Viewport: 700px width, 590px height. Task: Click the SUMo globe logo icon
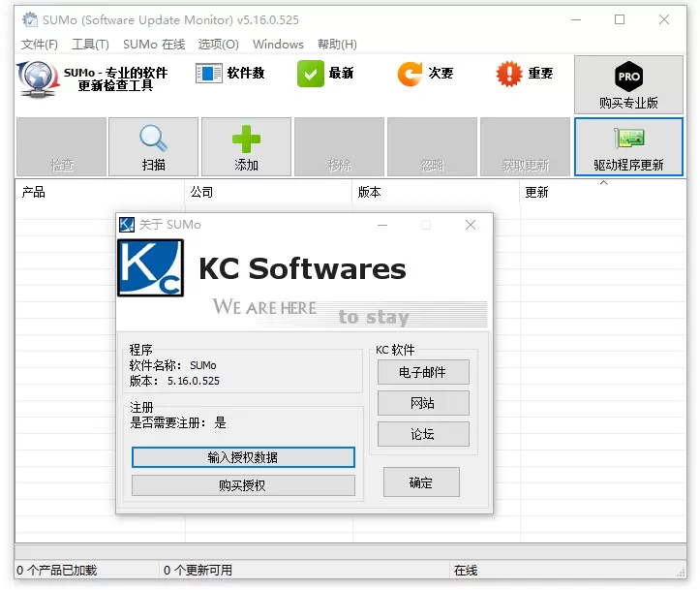click(x=38, y=79)
